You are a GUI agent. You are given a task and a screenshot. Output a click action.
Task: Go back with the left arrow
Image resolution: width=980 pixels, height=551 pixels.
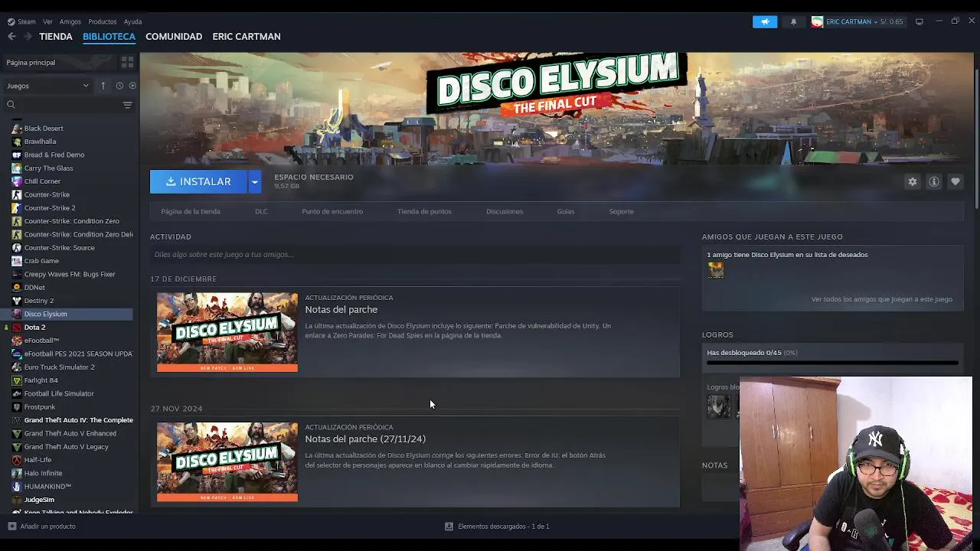pyautogui.click(x=11, y=36)
